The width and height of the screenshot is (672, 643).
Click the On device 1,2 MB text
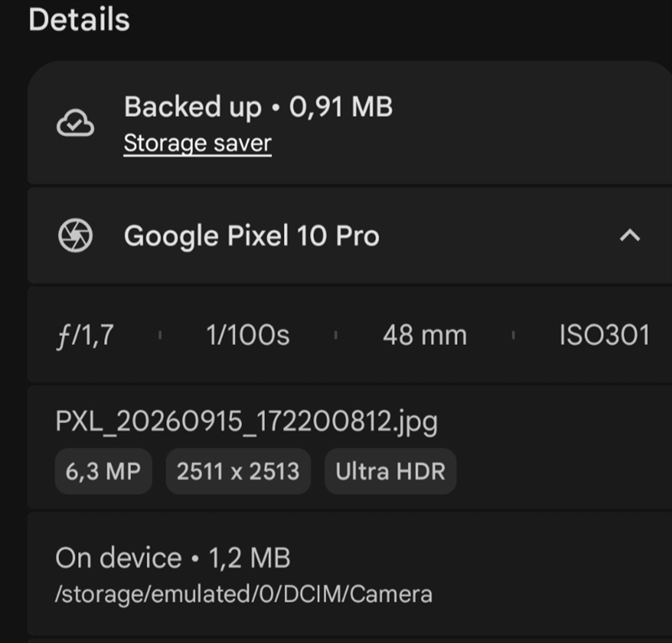173,557
